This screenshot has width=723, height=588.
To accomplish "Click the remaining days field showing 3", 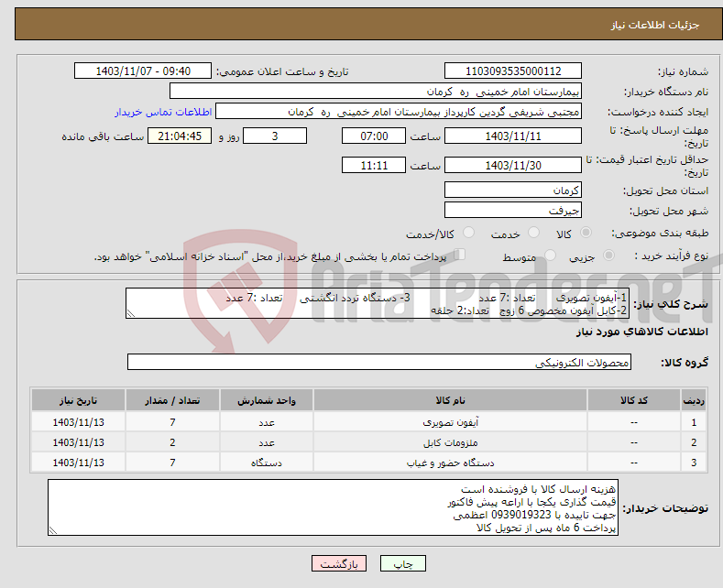I will click(x=275, y=136).
